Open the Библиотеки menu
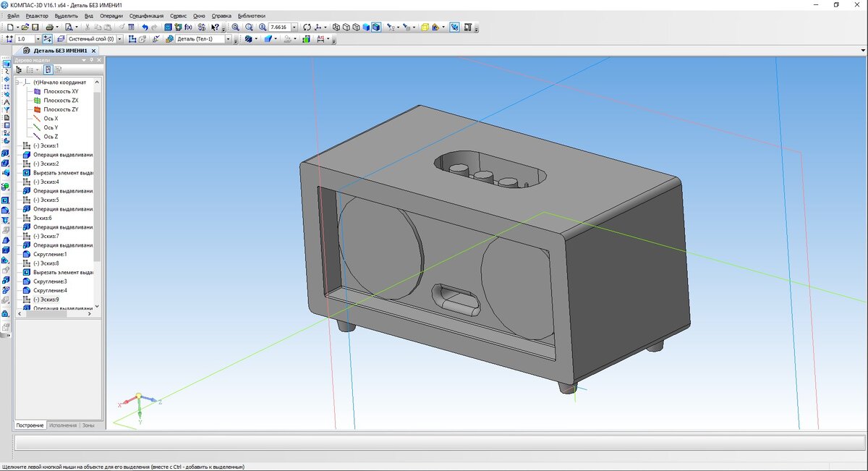Screen dimensions: 868x471 tap(251, 15)
